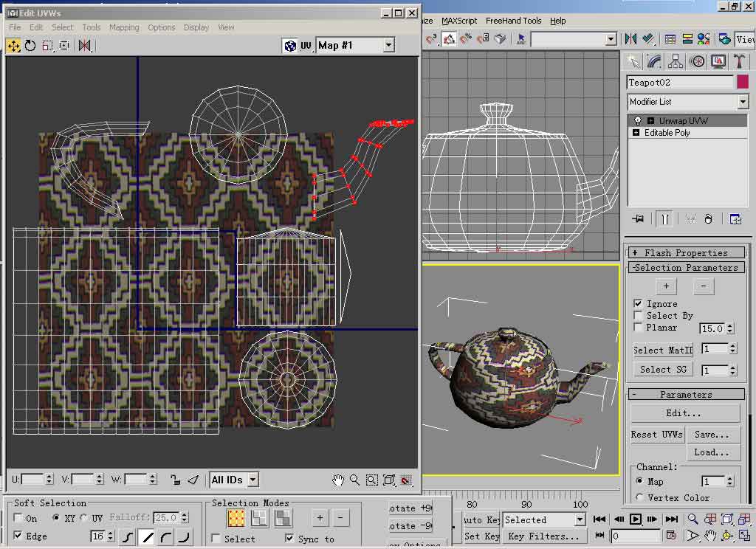Open the Hierarchy command panel tab
This screenshot has width=756, height=549.
tap(676, 61)
